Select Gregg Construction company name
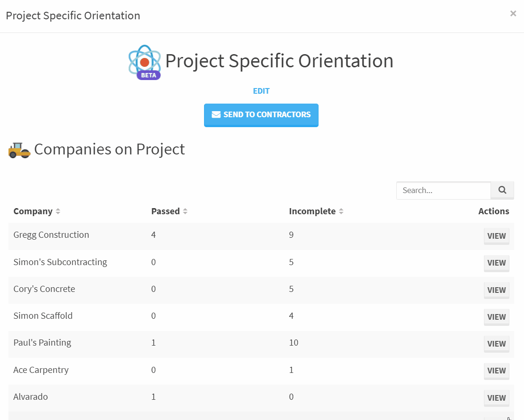 51,235
